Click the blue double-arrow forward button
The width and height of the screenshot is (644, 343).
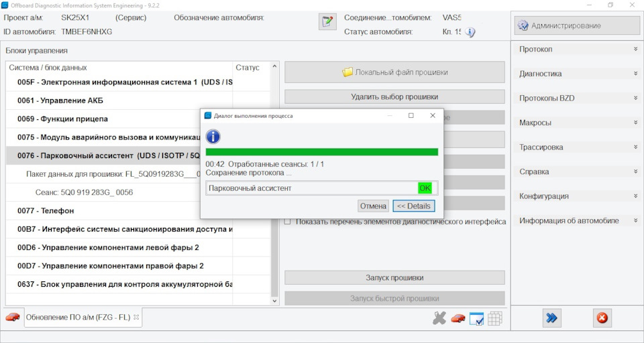pyautogui.click(x=551, y=318)
